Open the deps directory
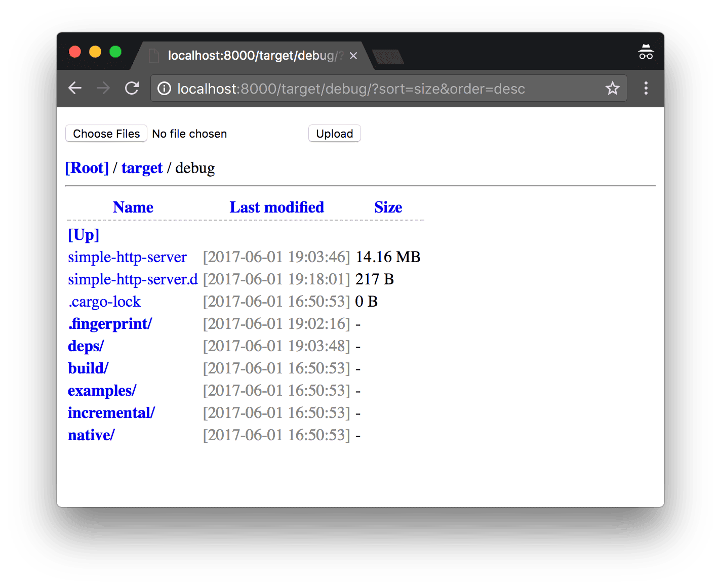This screenshot has width=721, height=588. tap(85, 346)
